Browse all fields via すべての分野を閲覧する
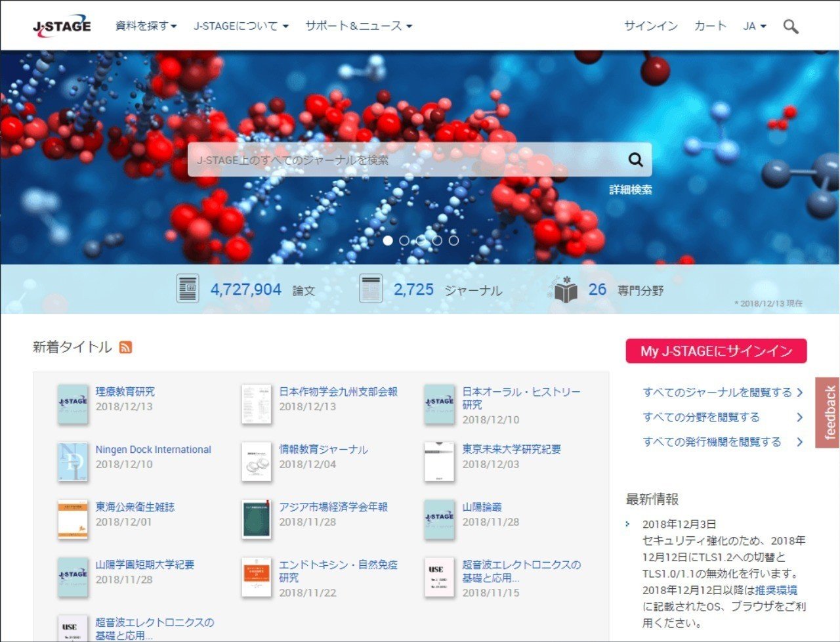Screen dimensions: 840x642 coord(701,417)
